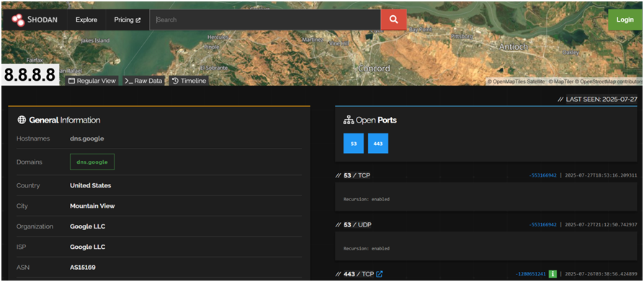This screenshot has width=644, height=282.
Task: Jump to open port 443 button
Action: click(378, 144)
